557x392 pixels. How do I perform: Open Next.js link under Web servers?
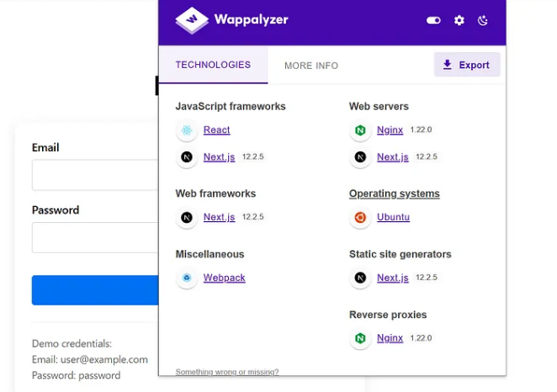[x=393, y=156]
